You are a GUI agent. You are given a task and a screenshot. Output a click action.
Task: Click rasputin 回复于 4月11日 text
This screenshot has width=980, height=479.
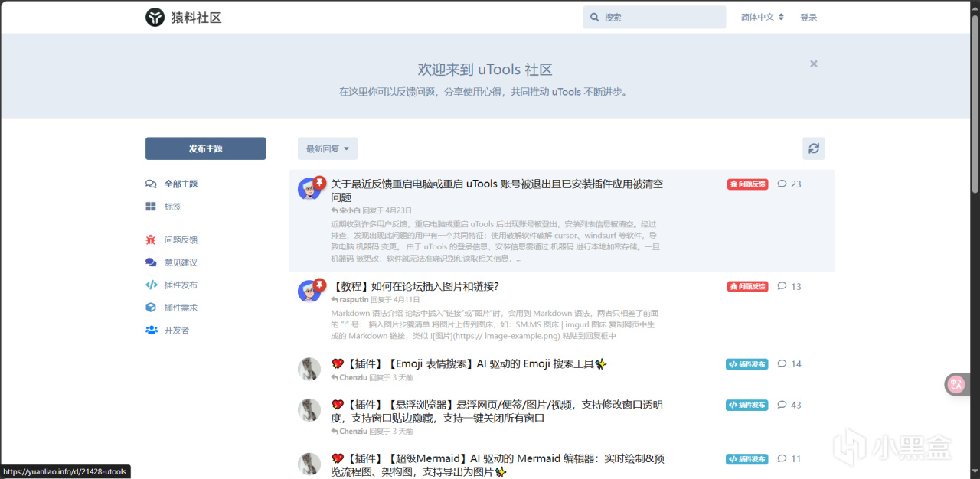point(375,300)
